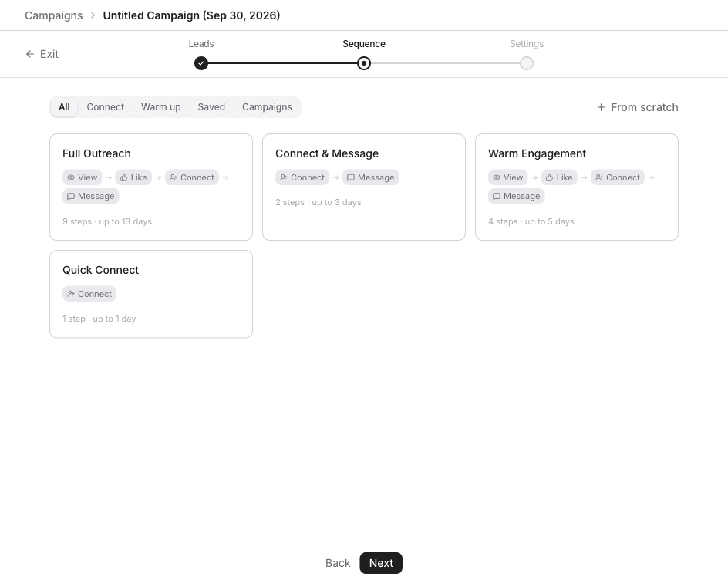
Task: Click the '4 steps · up to 5 days' text
Action: (x=531, y=221)
